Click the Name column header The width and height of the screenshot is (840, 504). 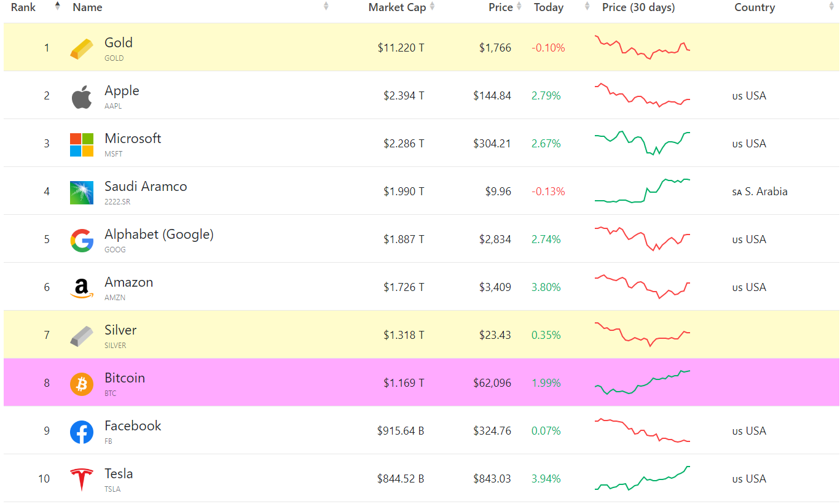coord(87,7)
